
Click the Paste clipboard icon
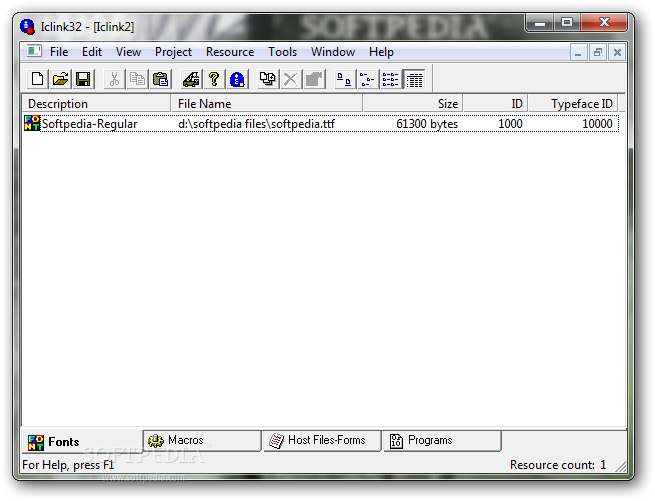160,79
